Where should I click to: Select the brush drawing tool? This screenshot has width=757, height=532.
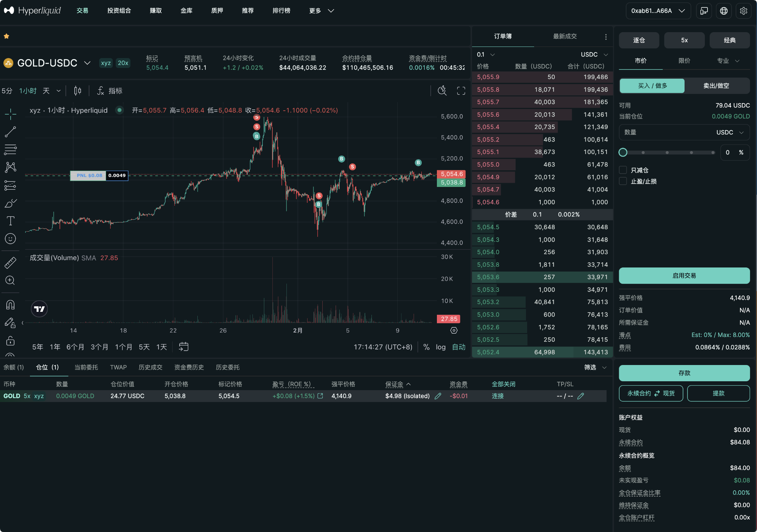(10, 203)
